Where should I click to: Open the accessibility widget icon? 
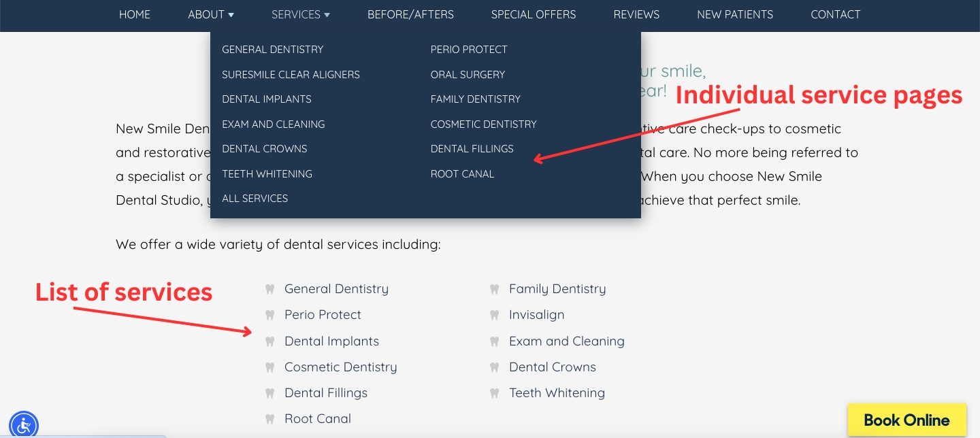click(23, 425)
